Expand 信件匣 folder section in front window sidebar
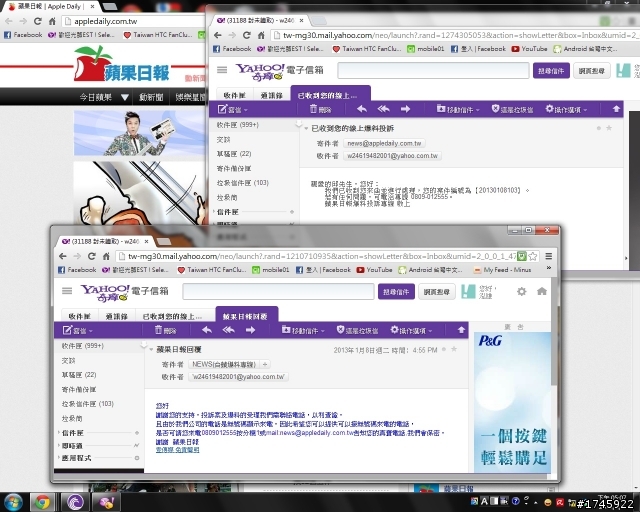 coord(60,432)
